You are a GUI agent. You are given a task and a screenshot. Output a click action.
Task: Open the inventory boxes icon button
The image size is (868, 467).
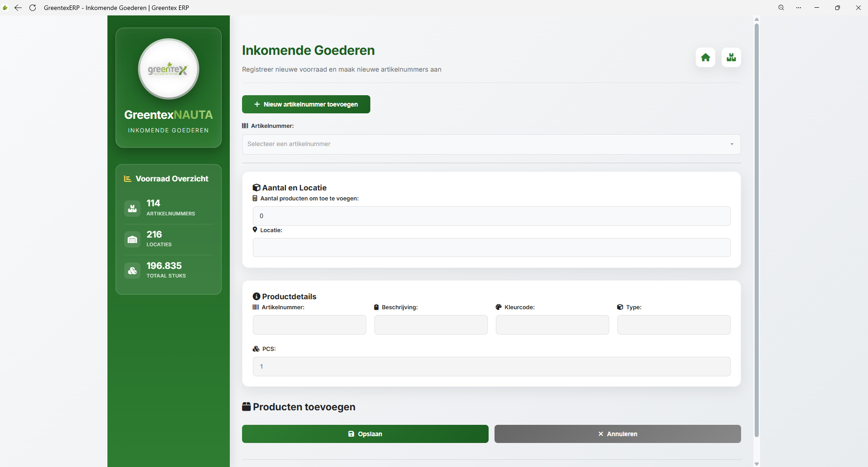[x=731, y=58]
